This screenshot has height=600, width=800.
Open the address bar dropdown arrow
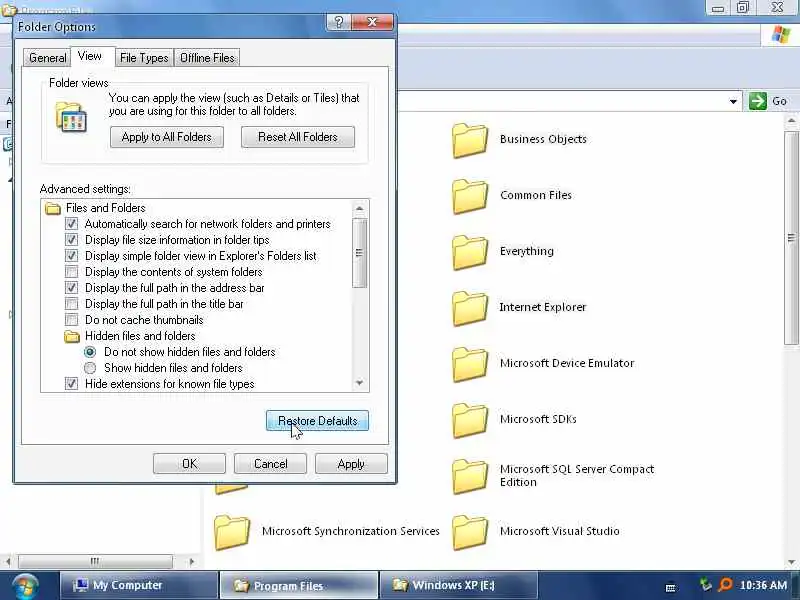click(733, 102)
